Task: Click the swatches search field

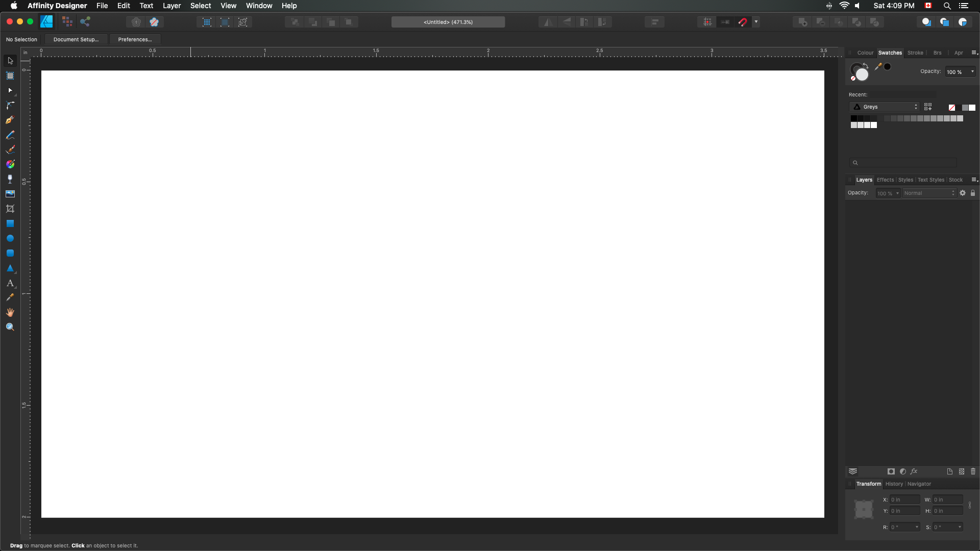Action: pyautogui.click(x=903, y=163)
